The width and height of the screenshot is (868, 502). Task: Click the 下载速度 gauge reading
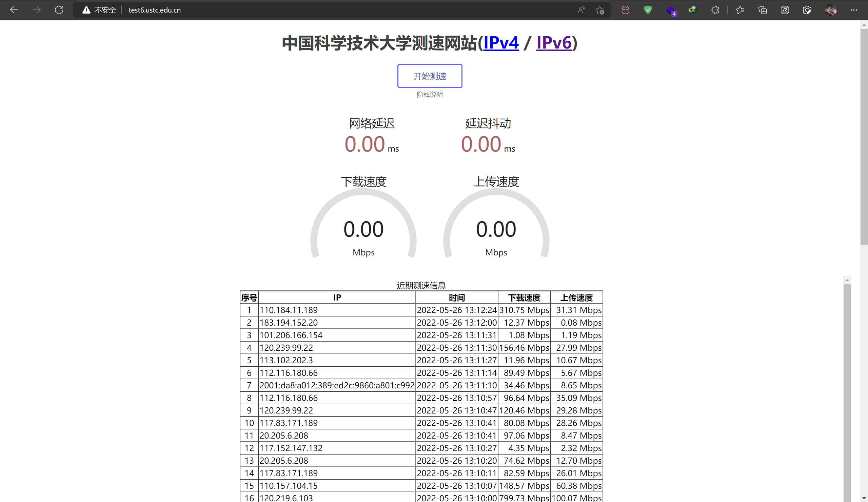point(363,230)
